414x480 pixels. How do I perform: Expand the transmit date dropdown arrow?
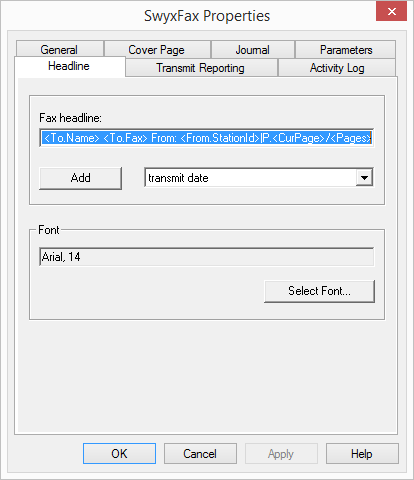click(364, 178)
